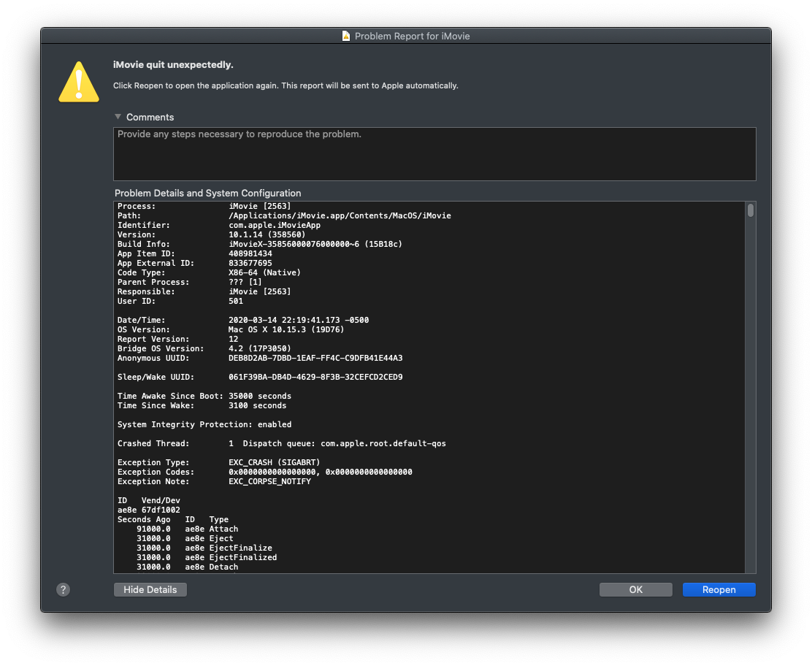This screenshot has height=666, width=812.
Task: Click Time Since Wake 3100 seconds
Action: (202, 405)
